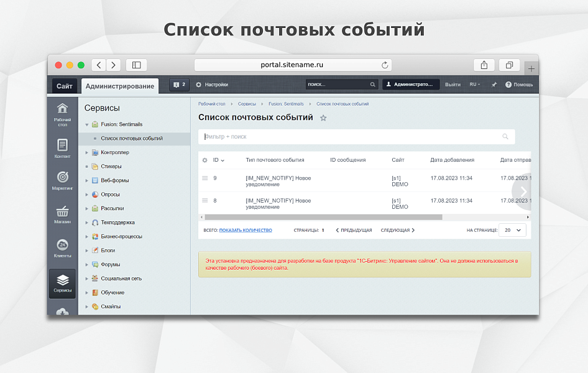This screenshot has height=373, width=588.
Task: Open row actions menu for ID 9
Action: 204,178
